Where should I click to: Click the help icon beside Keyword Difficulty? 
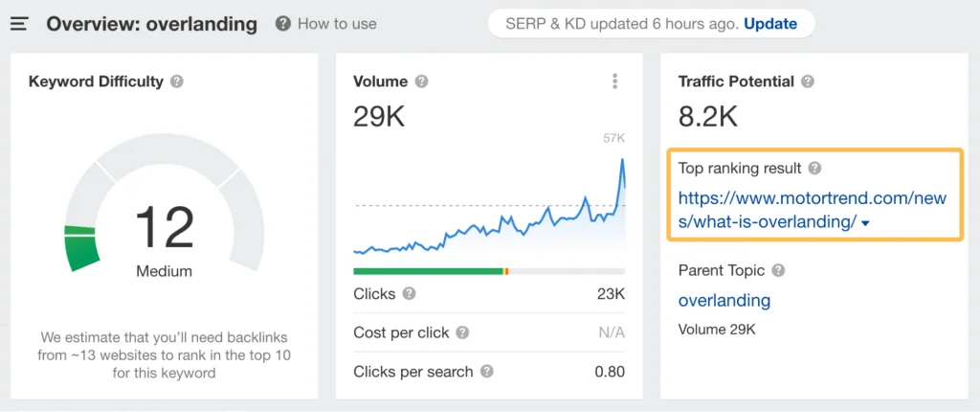pos(176,82)
